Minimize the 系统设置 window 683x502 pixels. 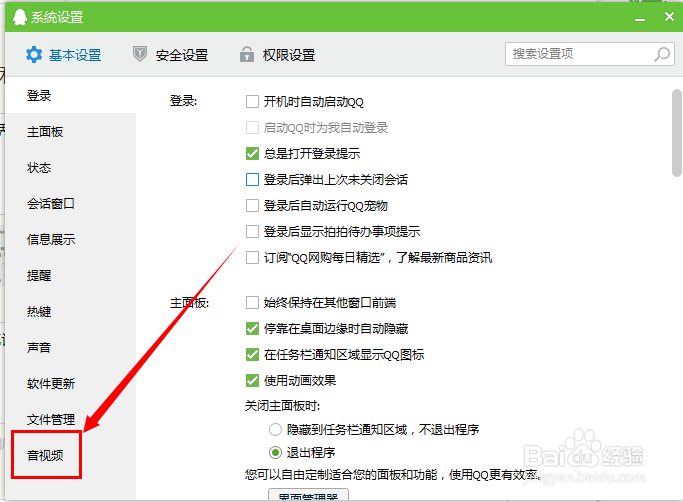tap(639, 19)
